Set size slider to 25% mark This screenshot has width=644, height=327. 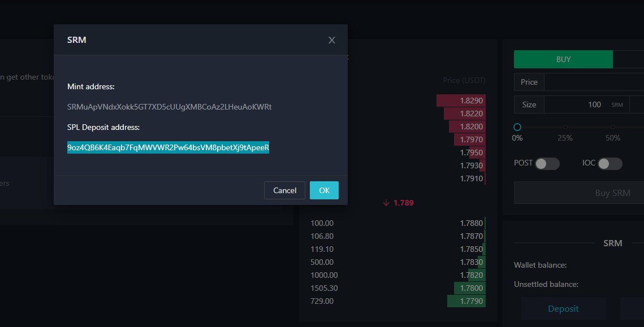565,127
